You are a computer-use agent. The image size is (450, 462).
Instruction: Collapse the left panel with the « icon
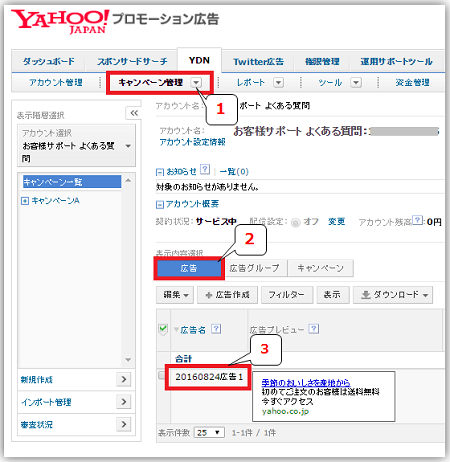click(x=134, y=113)
